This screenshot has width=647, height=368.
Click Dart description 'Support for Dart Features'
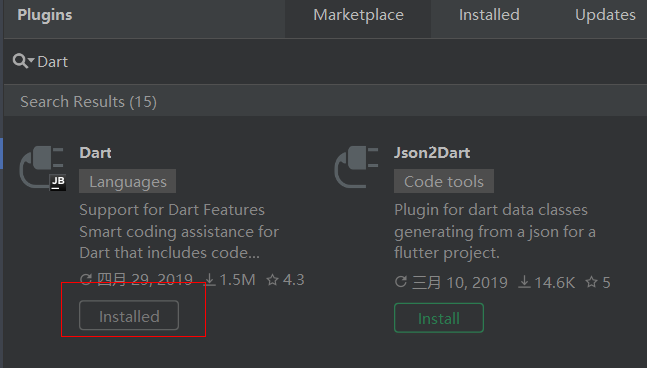172,210
